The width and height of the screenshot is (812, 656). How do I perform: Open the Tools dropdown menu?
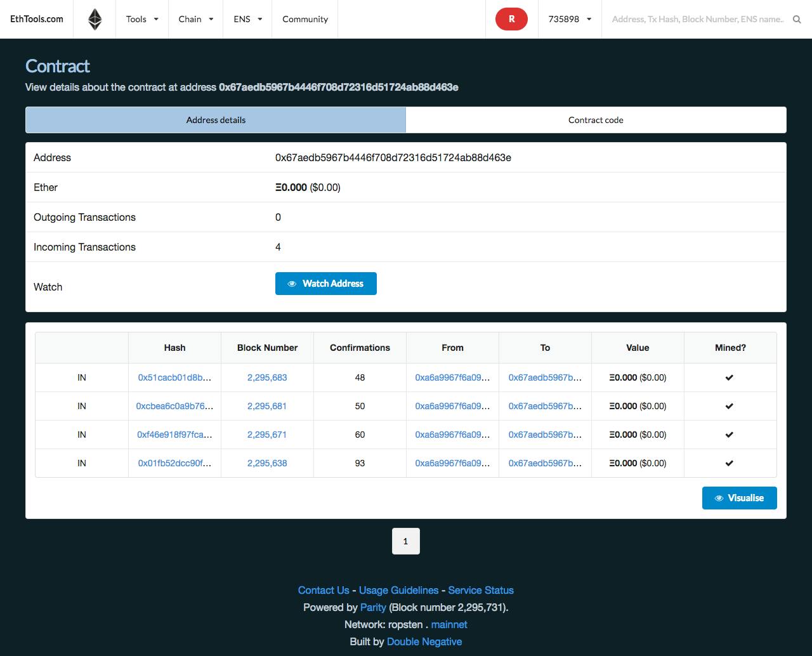[142, 19]
